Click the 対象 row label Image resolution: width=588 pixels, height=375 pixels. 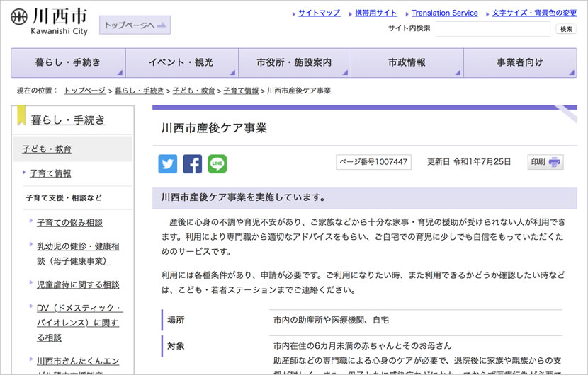[176, 346]
